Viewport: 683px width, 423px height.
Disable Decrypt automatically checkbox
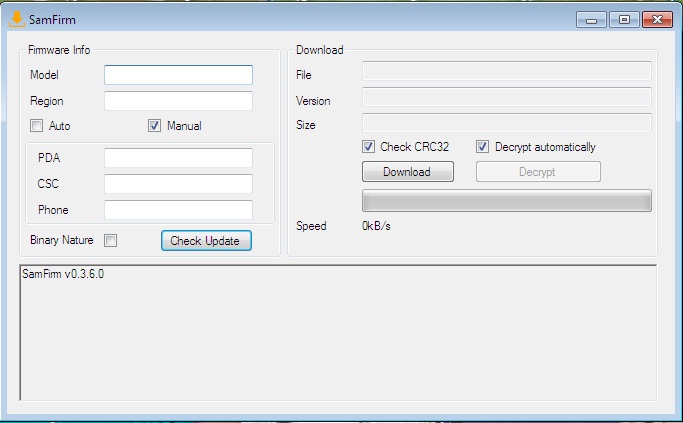(x=482, y=146)
